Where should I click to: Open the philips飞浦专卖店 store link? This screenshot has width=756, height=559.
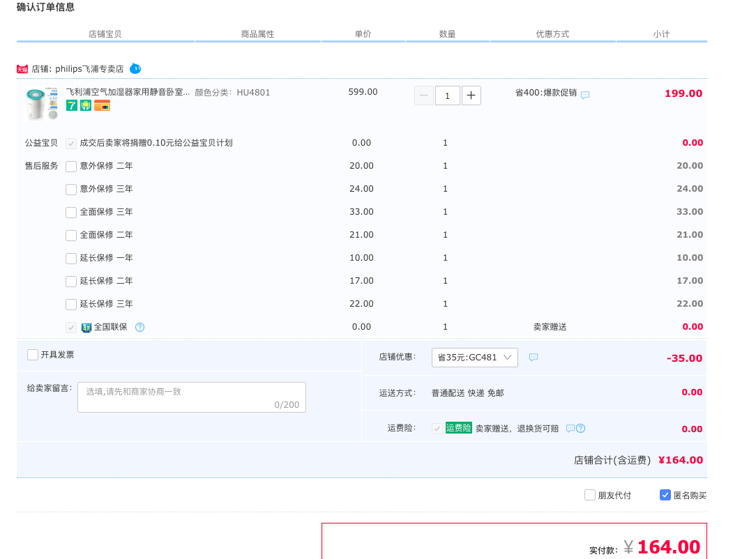tap(89, 69)
